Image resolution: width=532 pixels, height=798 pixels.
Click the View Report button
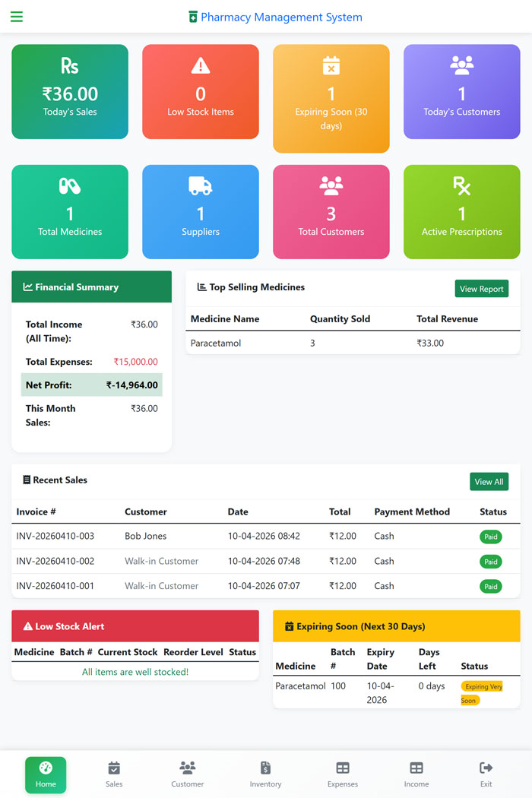[482, 289]
